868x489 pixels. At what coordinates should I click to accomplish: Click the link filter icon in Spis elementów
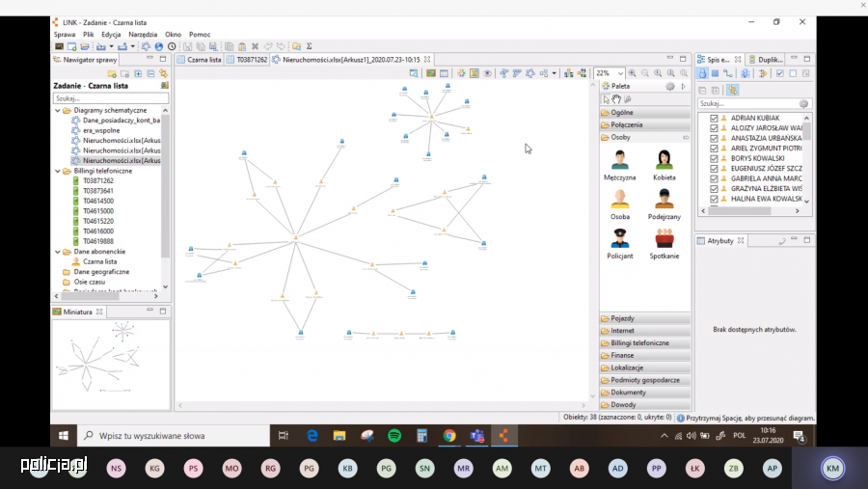tap(728, 73)
